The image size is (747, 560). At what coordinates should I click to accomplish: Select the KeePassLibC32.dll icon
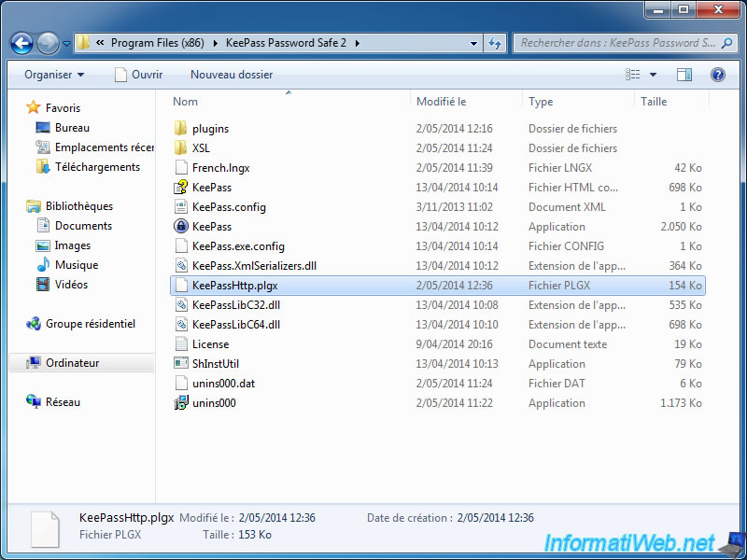click(x=180, y=305)
